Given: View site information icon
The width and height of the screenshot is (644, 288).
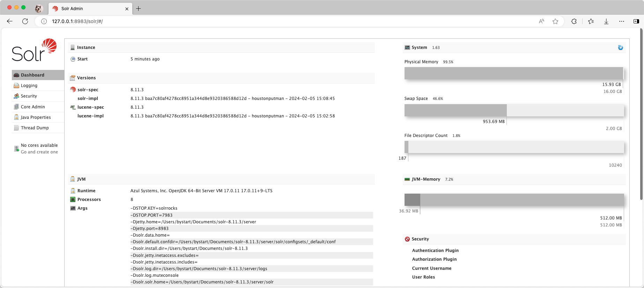Looking at the screenshot, I should [44, 21].
